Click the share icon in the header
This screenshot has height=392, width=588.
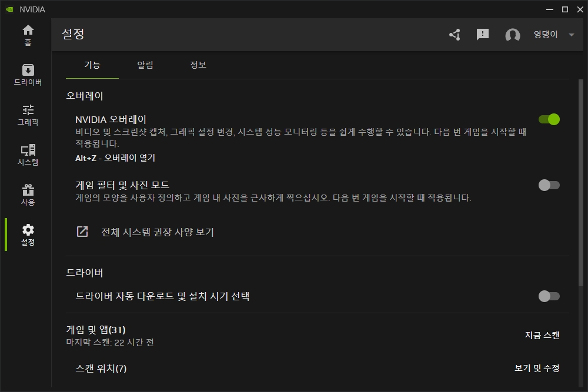click(455, 35)
